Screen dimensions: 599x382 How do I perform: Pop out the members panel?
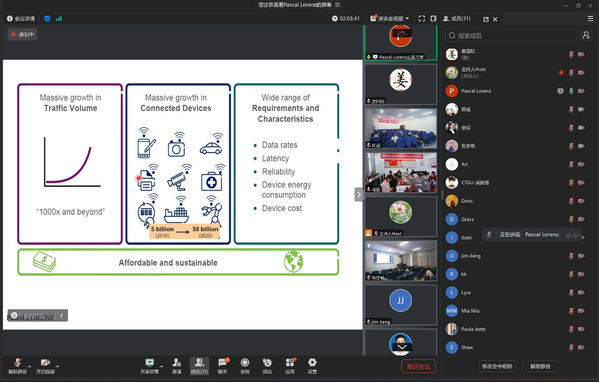486,19
